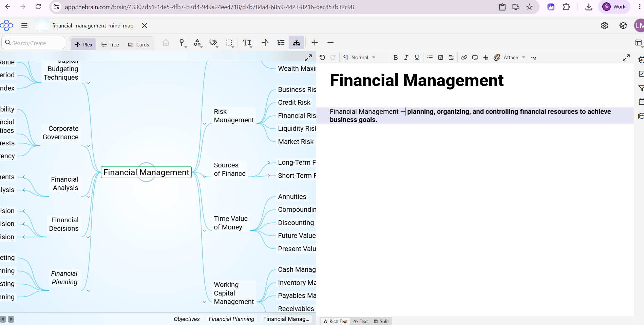Toggle italic formatting in notes

click(406, 58)
